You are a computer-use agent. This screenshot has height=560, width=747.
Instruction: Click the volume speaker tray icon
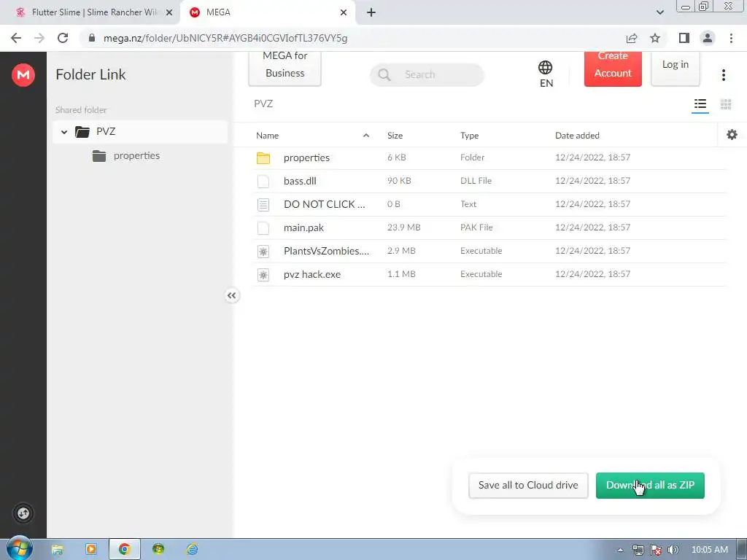(673, 550)
